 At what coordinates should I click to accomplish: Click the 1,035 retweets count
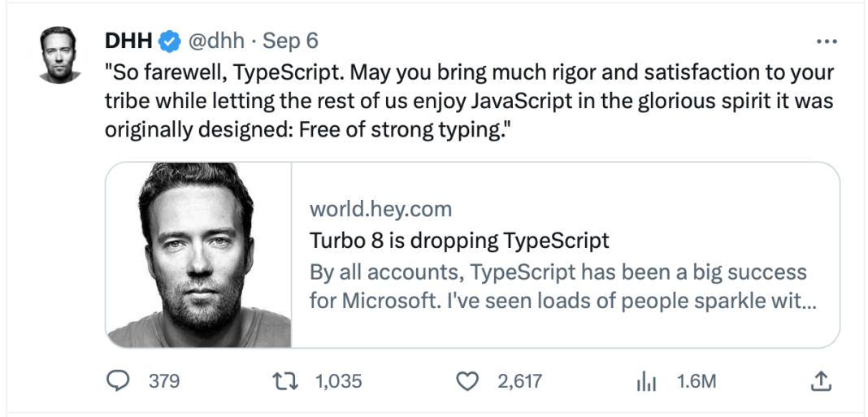coord(339,381)
